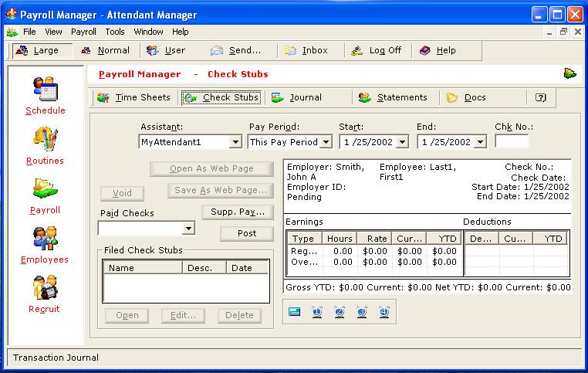Click the Chk No. input field
This screenshot has height=373, width=588.
tap(512, 141)
